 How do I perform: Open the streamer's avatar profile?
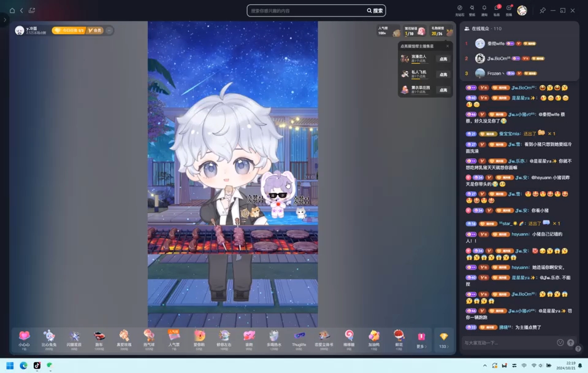(20, 31)
